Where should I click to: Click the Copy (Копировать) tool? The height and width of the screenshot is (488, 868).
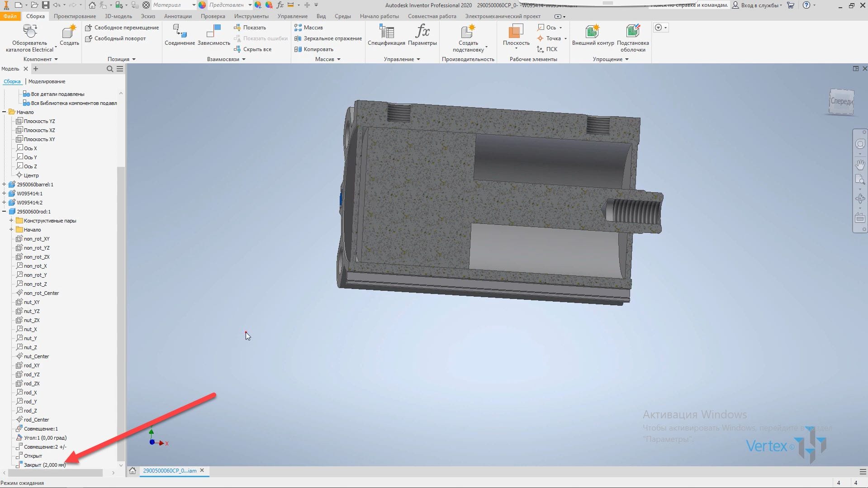click(314, 49)
